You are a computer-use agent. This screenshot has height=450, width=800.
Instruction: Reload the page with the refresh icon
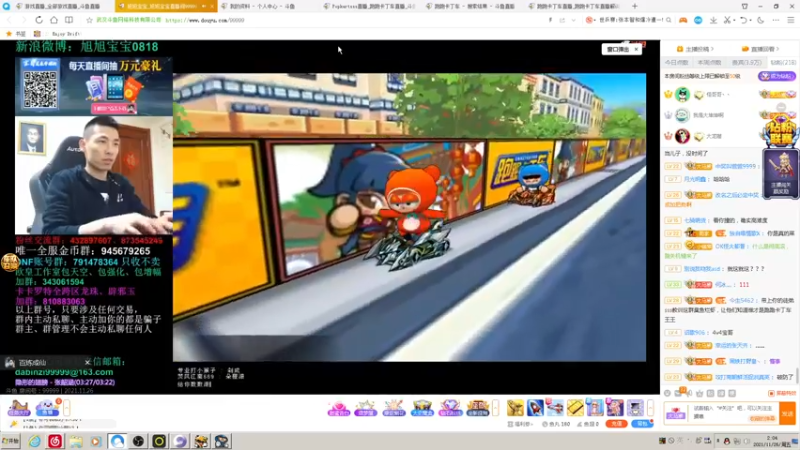click(x=39, y=20)
